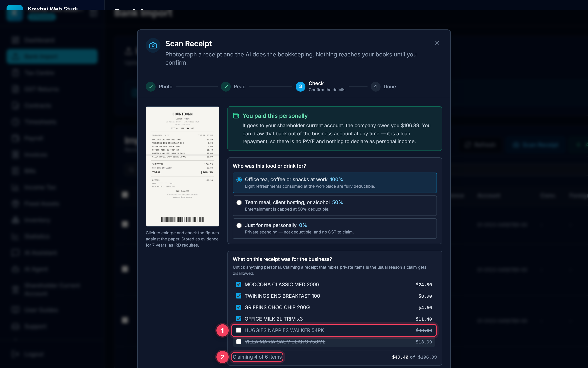588x368 pixels.
Task: Click the Done step label
Action: [390, 87]
